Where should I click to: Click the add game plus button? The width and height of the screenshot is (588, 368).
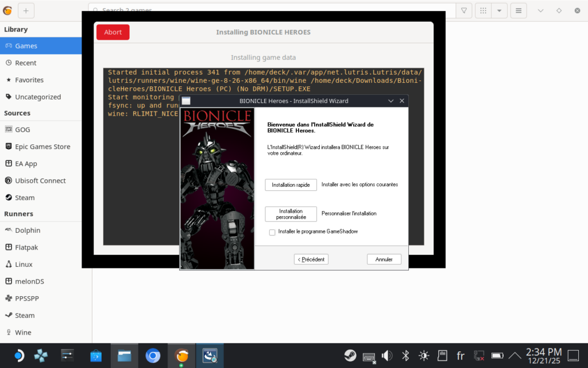click(x=26, y=10)
